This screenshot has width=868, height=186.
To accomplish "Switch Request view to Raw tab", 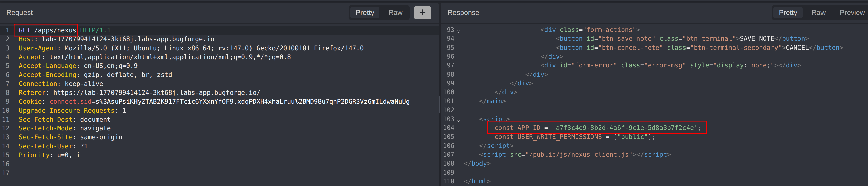I will coord(395,12).
